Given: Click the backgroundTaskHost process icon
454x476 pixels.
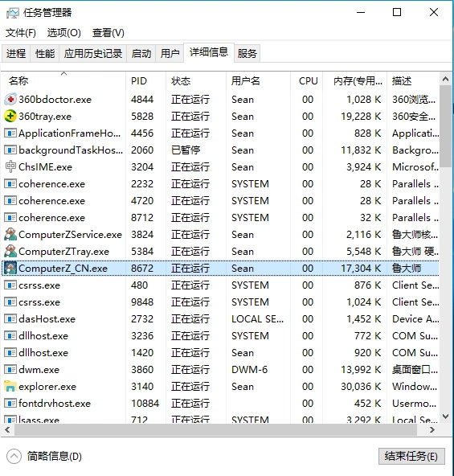Looking at the screenshot, I should pyautogui.click(x=10, y=150).
